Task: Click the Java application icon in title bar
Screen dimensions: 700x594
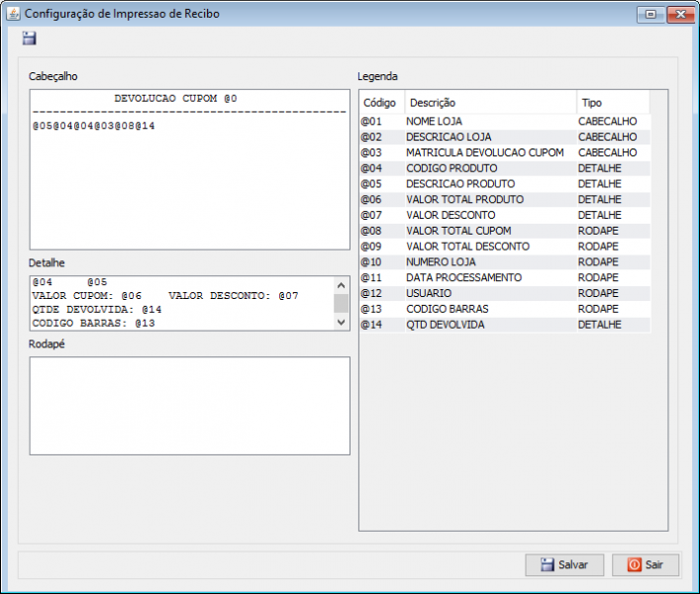Action: [x=13, y=14]
